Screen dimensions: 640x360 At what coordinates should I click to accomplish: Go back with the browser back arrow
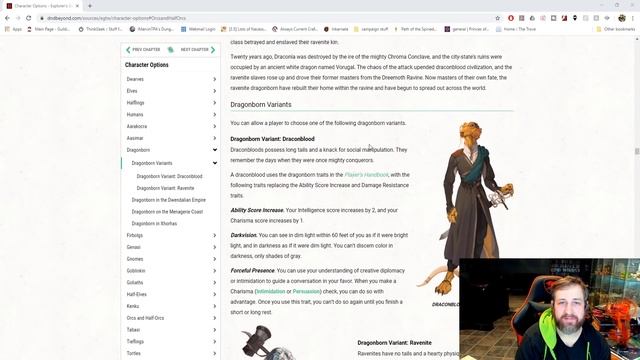pos(7,18)
